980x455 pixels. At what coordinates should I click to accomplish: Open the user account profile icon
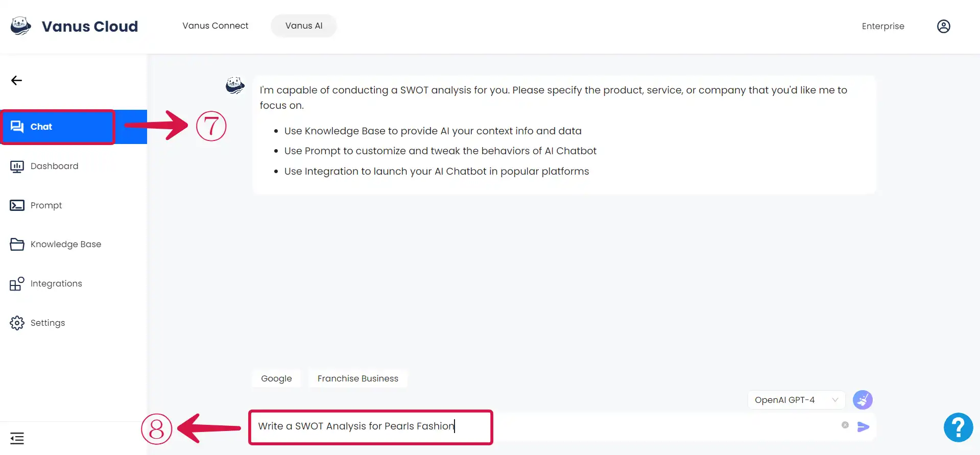point(943,26)
